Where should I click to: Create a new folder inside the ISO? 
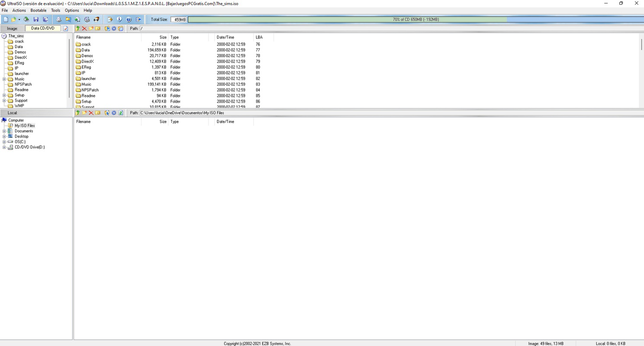(x=91, y=28)
